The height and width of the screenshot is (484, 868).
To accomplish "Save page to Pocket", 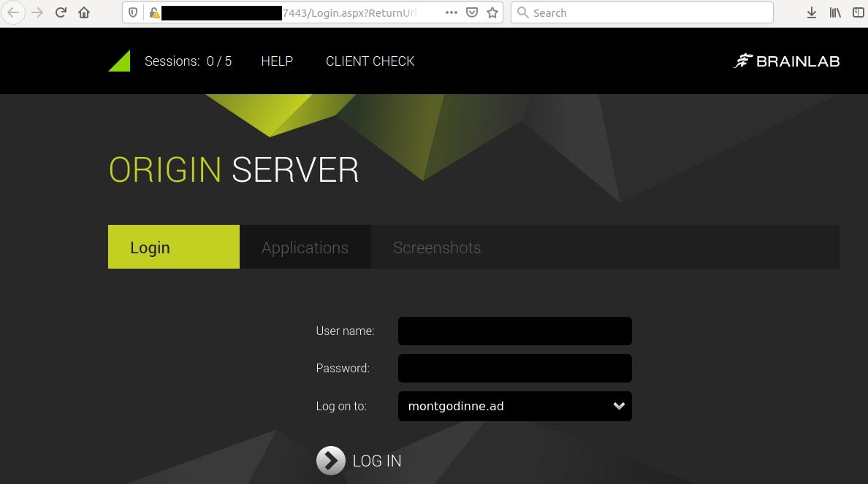I will pos(472,12).
